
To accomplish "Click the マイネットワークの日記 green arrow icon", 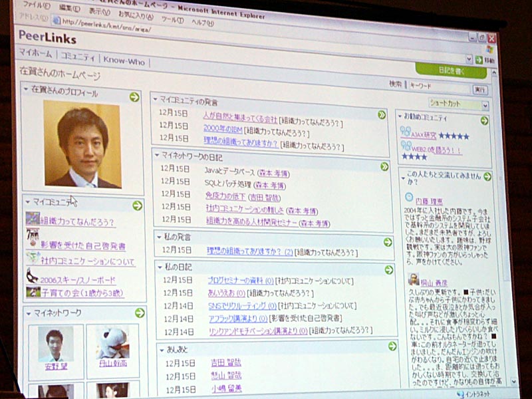I will 384,167.
